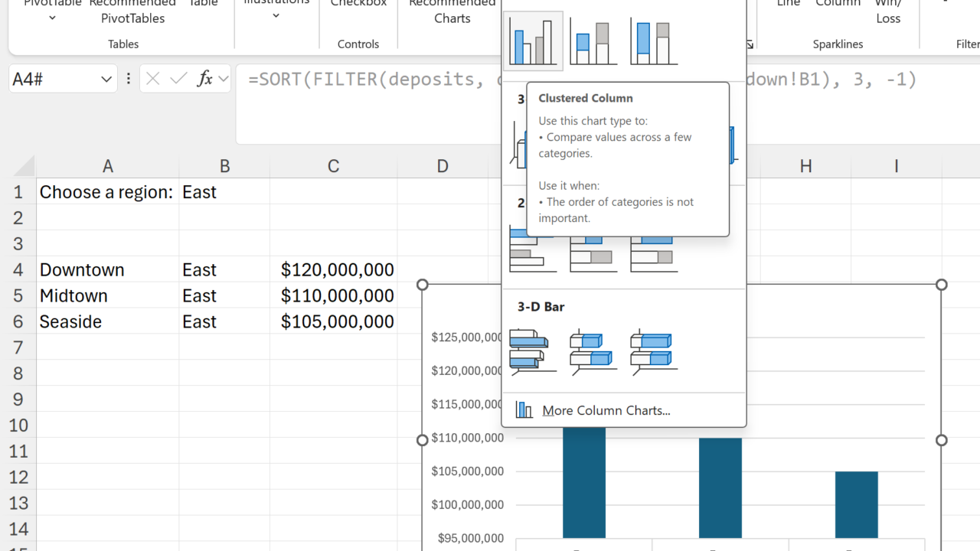Click the Seaside bar in chart
980x551 pixels.
[x=856, y=504]
